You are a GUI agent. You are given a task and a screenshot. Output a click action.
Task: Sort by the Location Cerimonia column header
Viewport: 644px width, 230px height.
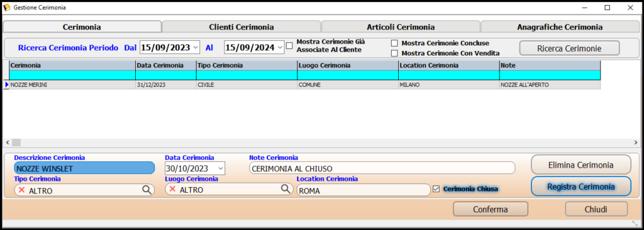coord(449,66)
